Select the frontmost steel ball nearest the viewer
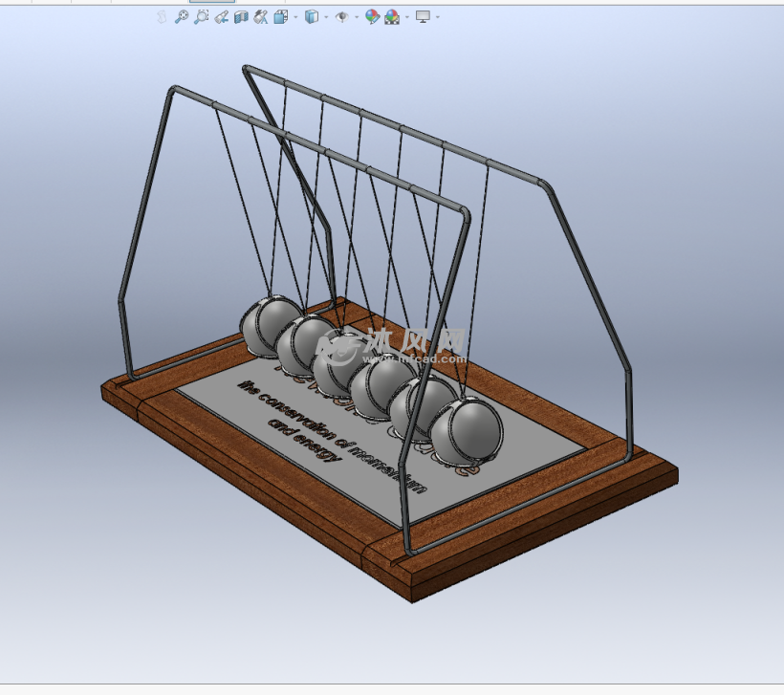The width and height of the screenshot is (784, 695). pyautogui.click(x=466, y=430)
